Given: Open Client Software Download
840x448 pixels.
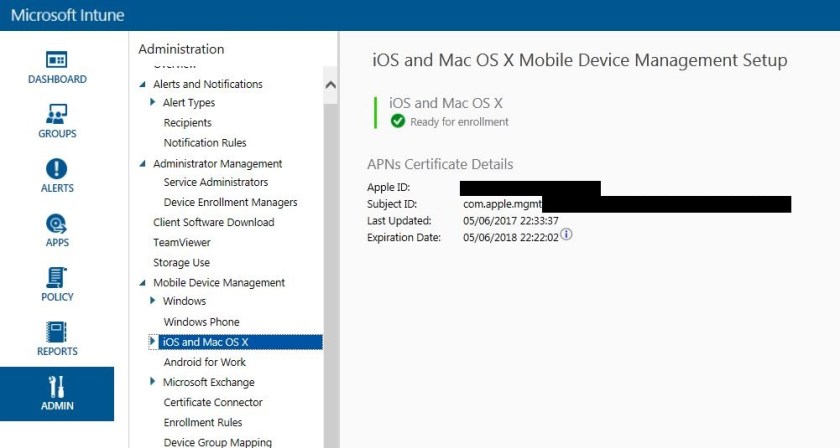Looking at the screenshot, I should point(213,222).
